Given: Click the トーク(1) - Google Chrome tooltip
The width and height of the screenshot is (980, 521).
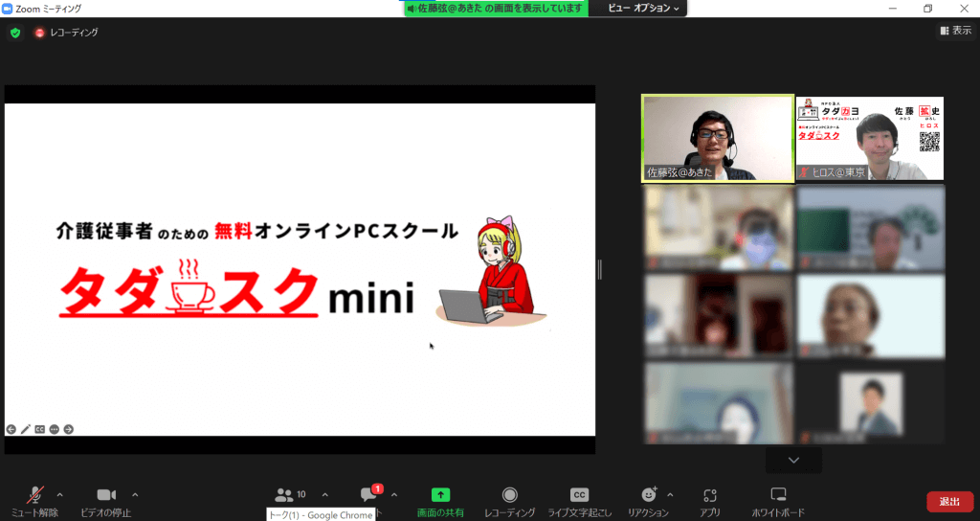Looking at the screenshot, I should pyautogui.click(x=321, y=514).
